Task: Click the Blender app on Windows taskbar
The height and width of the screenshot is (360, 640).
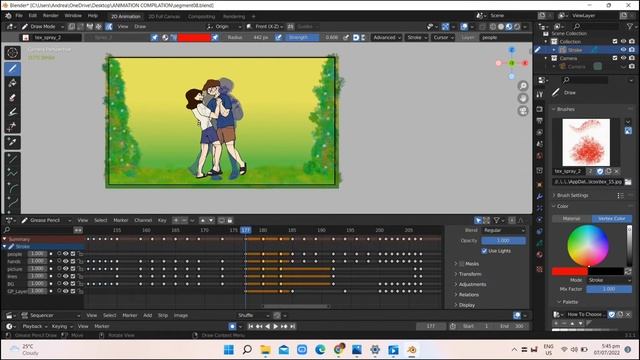Action: pyautogui.click(x=411, y=350)
